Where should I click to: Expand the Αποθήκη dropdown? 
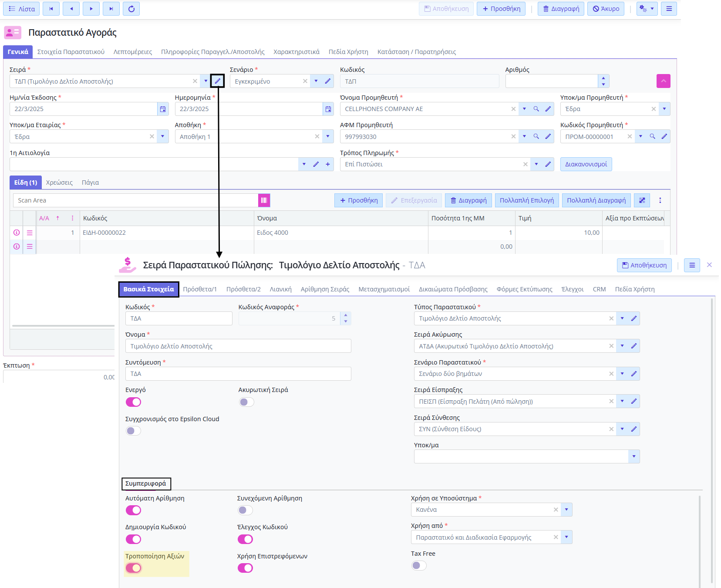click(328, 137)
